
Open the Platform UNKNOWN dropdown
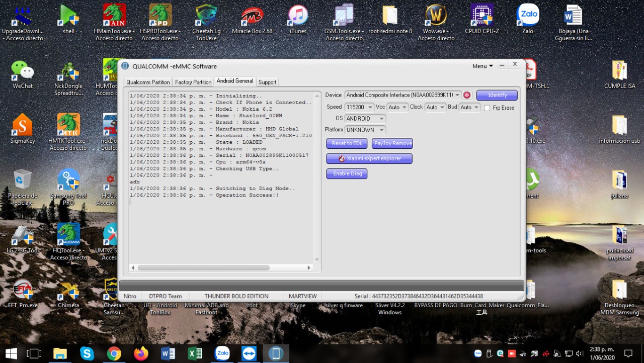[365, 130]
